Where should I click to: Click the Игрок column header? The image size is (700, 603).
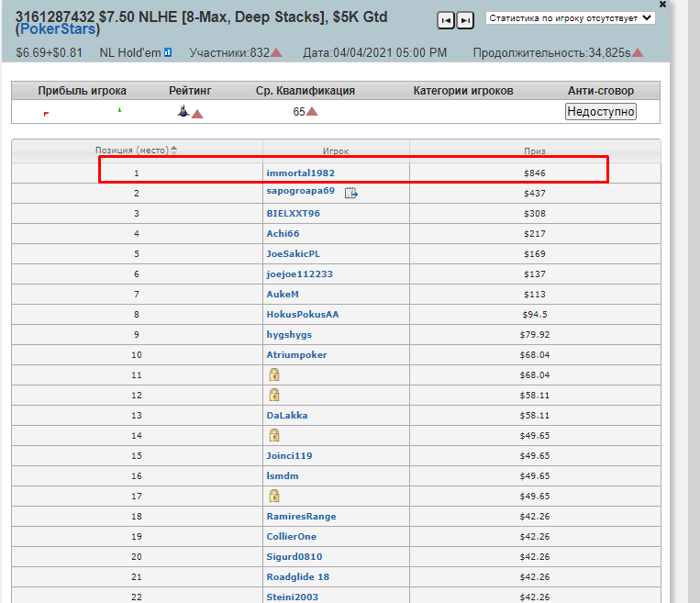click(x=336, y=151)
